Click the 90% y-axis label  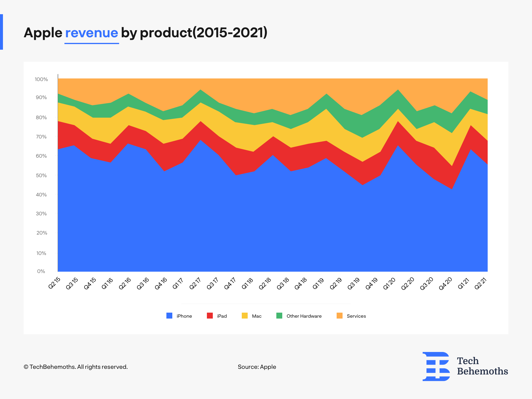[41, 97]
